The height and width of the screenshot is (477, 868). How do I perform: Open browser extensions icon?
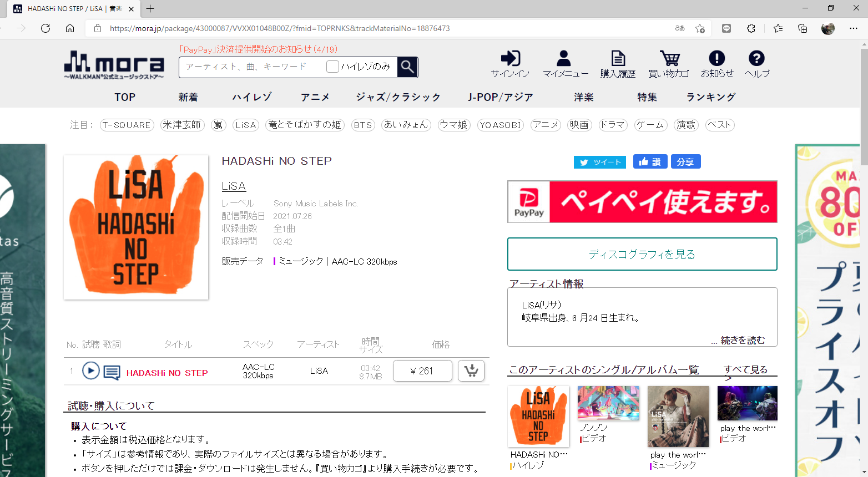[x=751, y=28]
